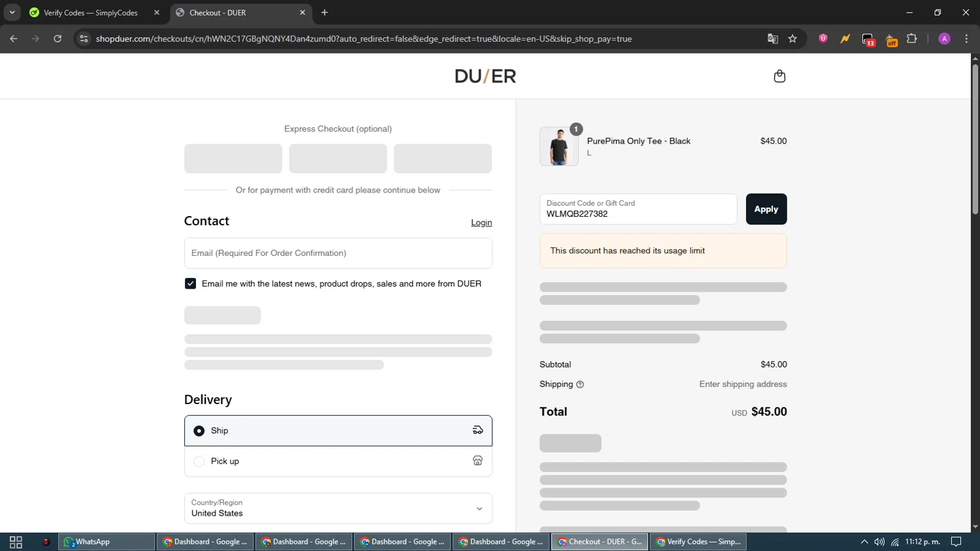Apply the discount code
Viewport: 980px width, 551px height.
coord(766,209)
